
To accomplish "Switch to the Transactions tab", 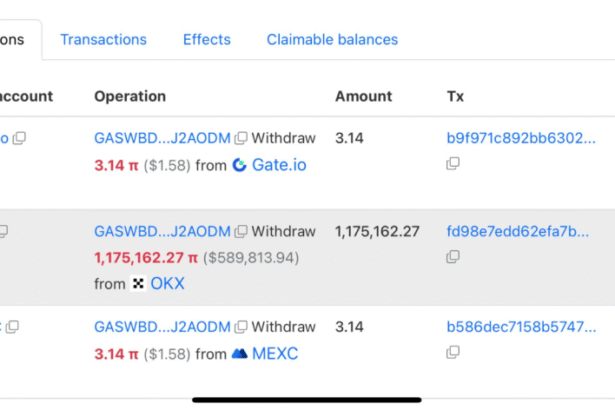I will coord(103,40).
